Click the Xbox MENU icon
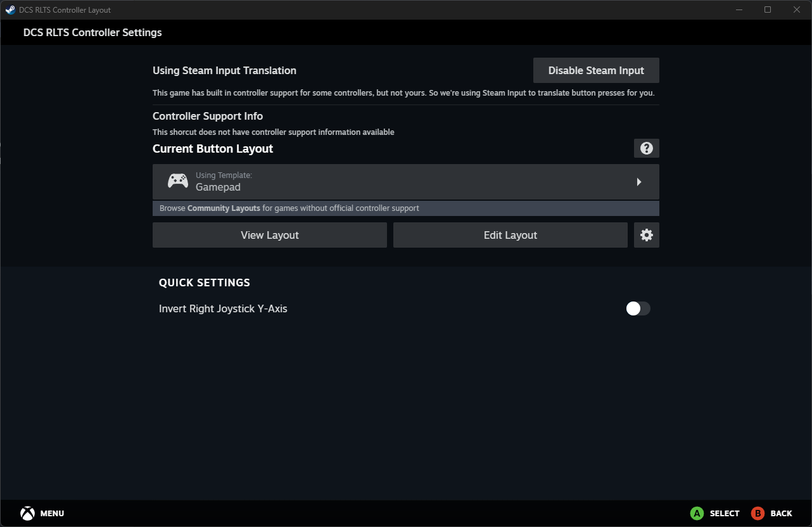812x527 pixels. pos(27,513)
